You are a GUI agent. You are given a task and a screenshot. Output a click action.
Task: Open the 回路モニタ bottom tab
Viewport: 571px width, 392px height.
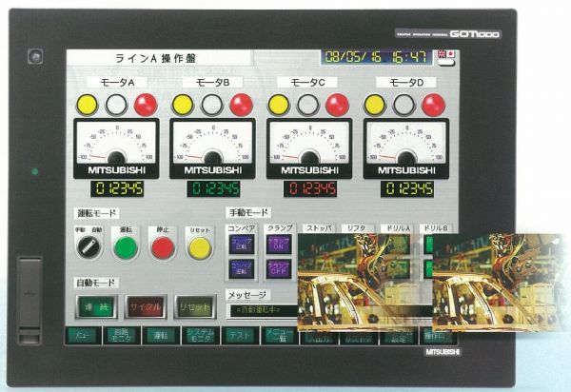tap(122, 335)
